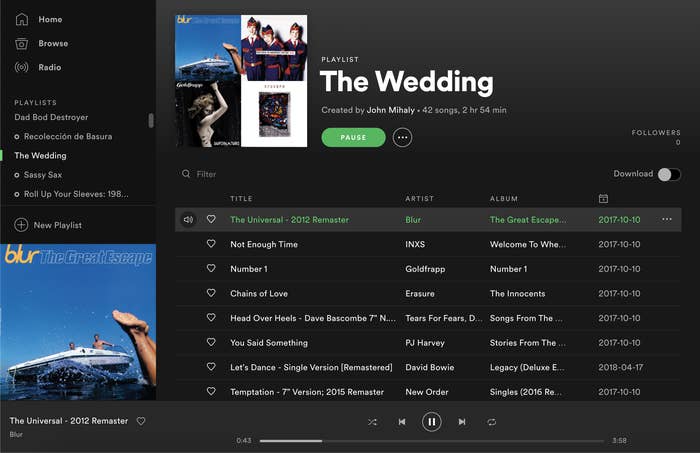The height and width of the screenshot is (453, 700).
Task: Open The Great Escape album link
Action: 528,220
